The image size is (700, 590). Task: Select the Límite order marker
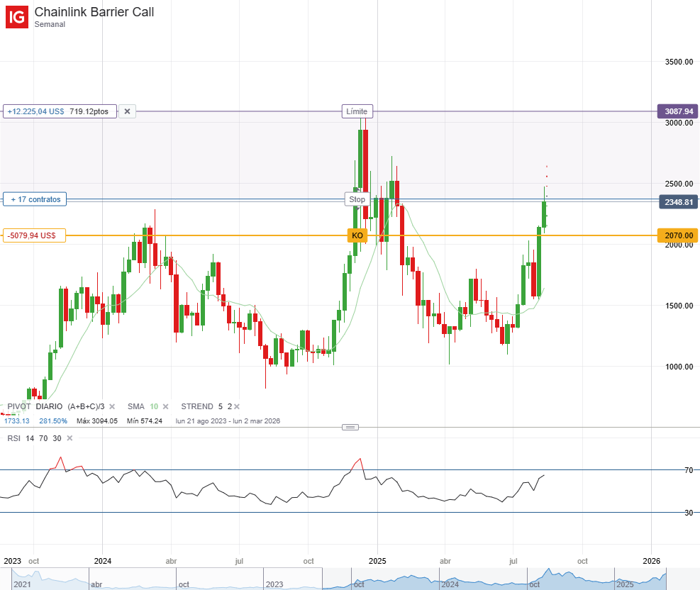[x=357, y=111]
